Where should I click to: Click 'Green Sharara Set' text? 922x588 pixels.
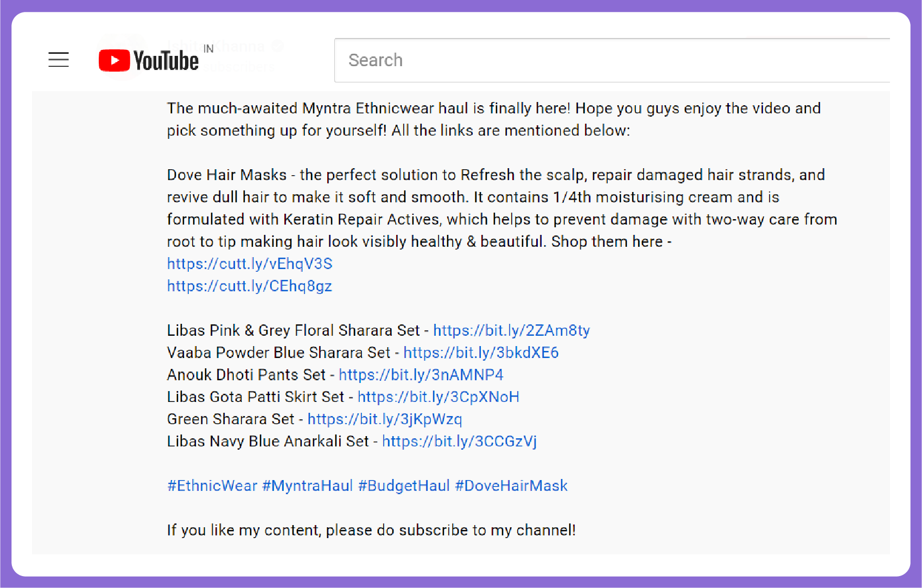(231, 419)
